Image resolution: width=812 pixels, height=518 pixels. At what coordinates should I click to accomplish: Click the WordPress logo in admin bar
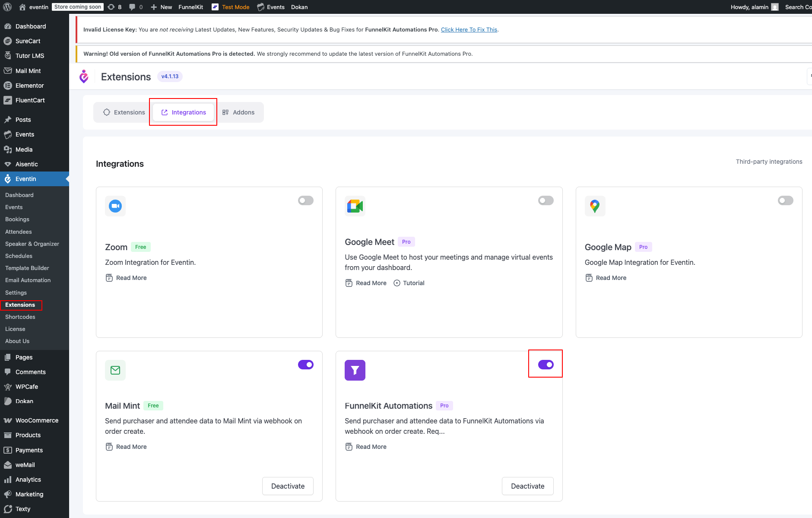pos(7,7)
